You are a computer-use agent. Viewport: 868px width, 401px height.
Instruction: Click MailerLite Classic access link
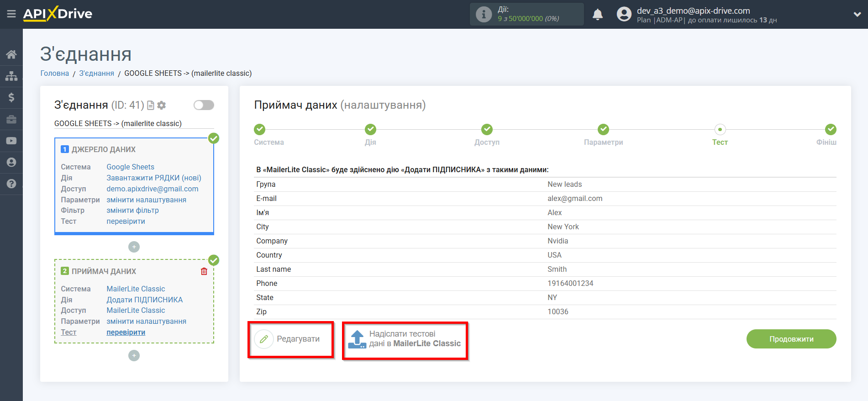pos(136,311)
